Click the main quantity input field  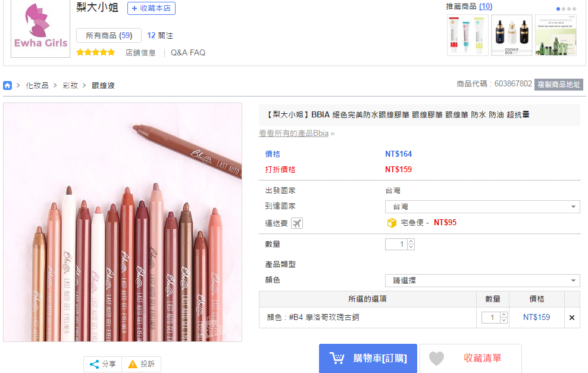[396, 244]
